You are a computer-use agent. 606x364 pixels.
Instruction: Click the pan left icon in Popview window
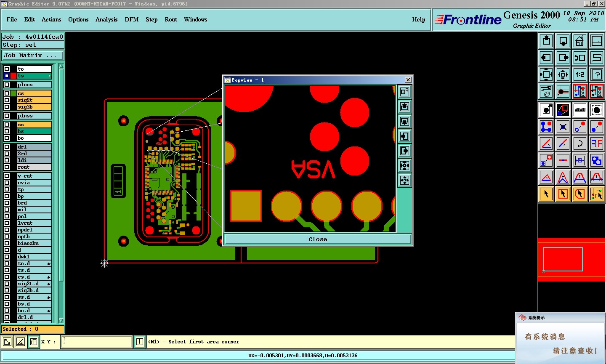coord(404,136)
